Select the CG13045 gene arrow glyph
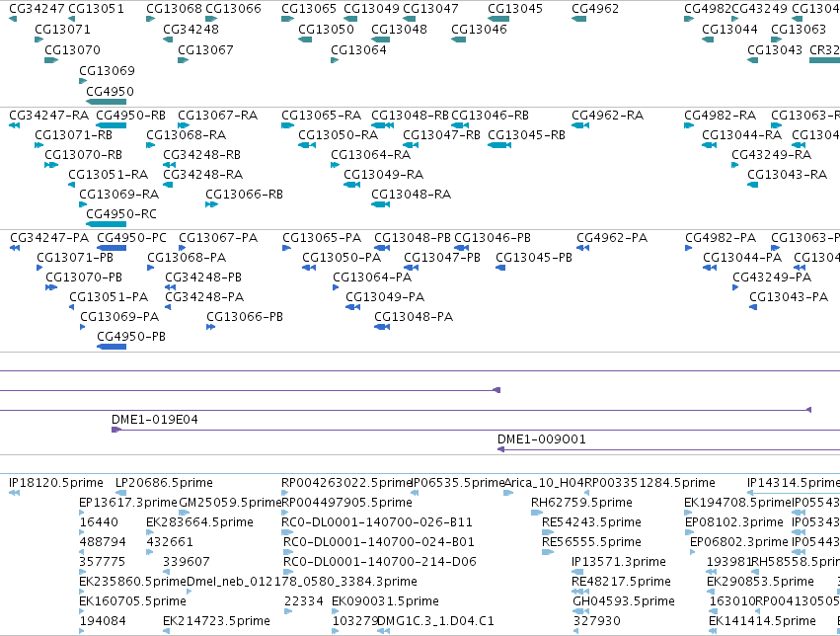 click(x=498, y=20)
